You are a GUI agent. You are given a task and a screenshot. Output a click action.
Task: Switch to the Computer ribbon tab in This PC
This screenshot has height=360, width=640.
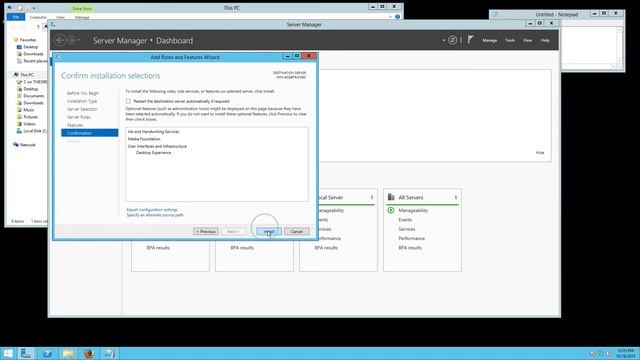38,18
